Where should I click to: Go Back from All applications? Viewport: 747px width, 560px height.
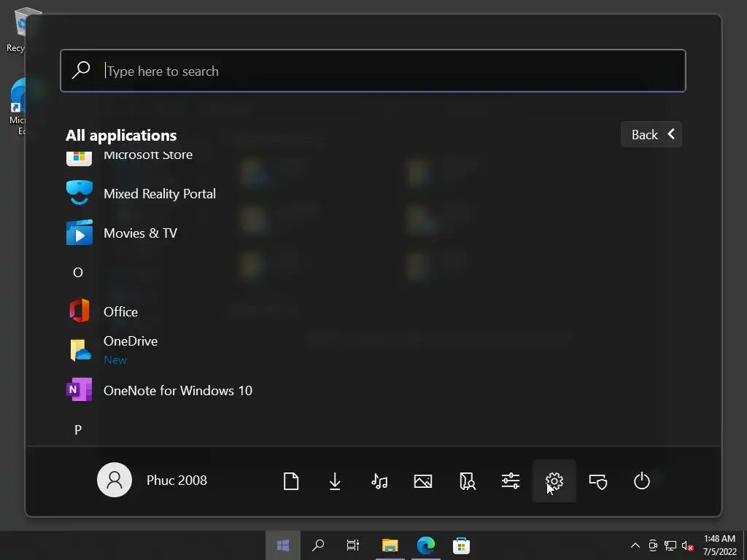click(x=651, y=134)
